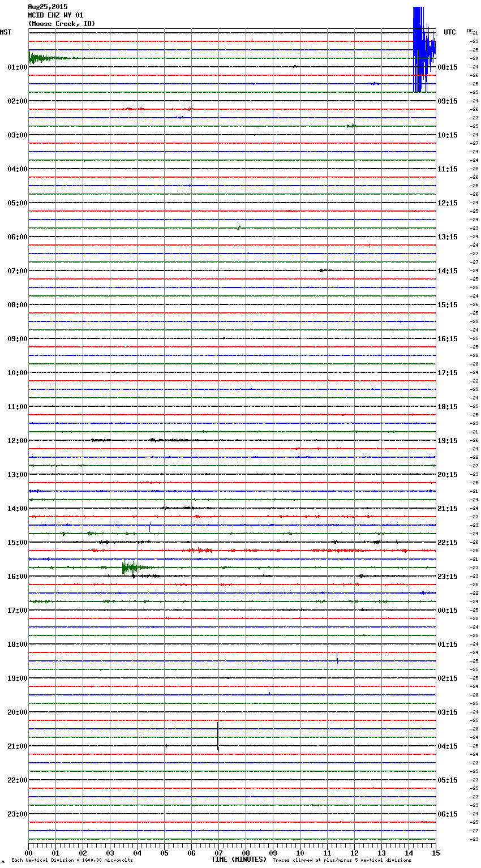This screenshot has height=868, width=481.
Task: Click the blue spike on the 18:30 trace
Action: point(337,659)
